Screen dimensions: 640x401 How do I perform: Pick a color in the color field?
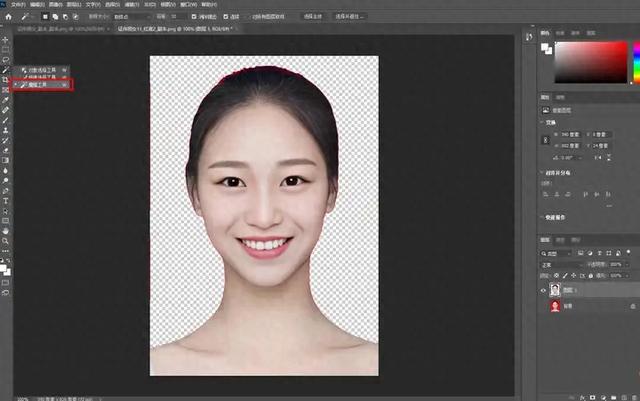(x=591, y=62)
